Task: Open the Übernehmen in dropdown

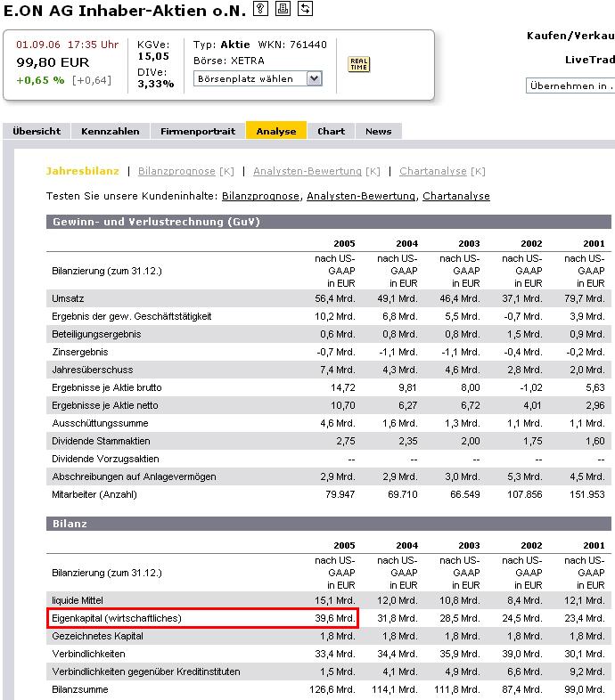Action: click(x=570, y=86)
